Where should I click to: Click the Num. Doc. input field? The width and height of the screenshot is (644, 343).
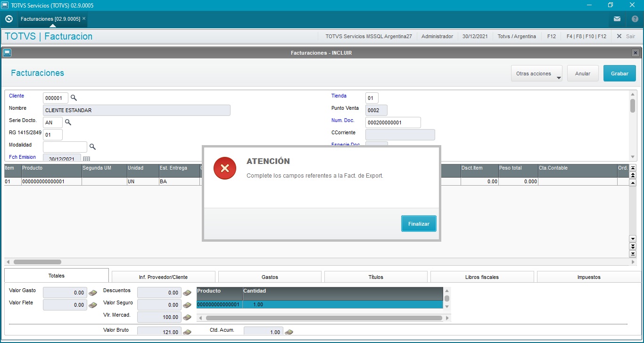(393, 122)
